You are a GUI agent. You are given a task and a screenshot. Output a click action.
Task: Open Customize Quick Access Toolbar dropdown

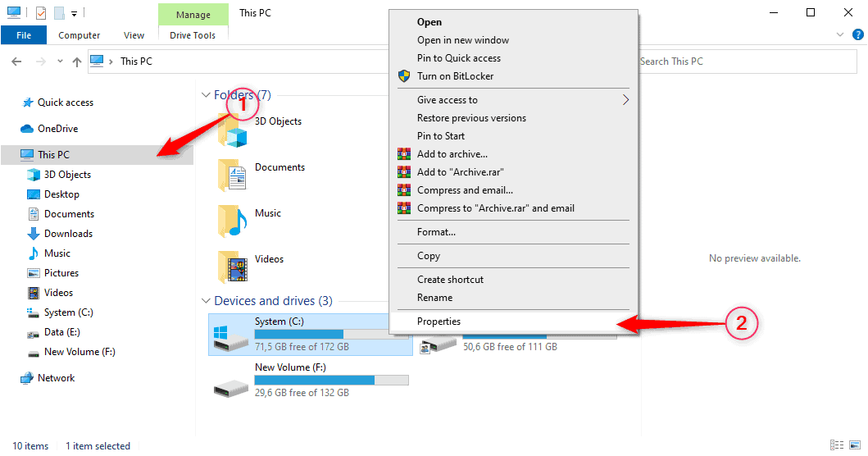tap(75, 13)
